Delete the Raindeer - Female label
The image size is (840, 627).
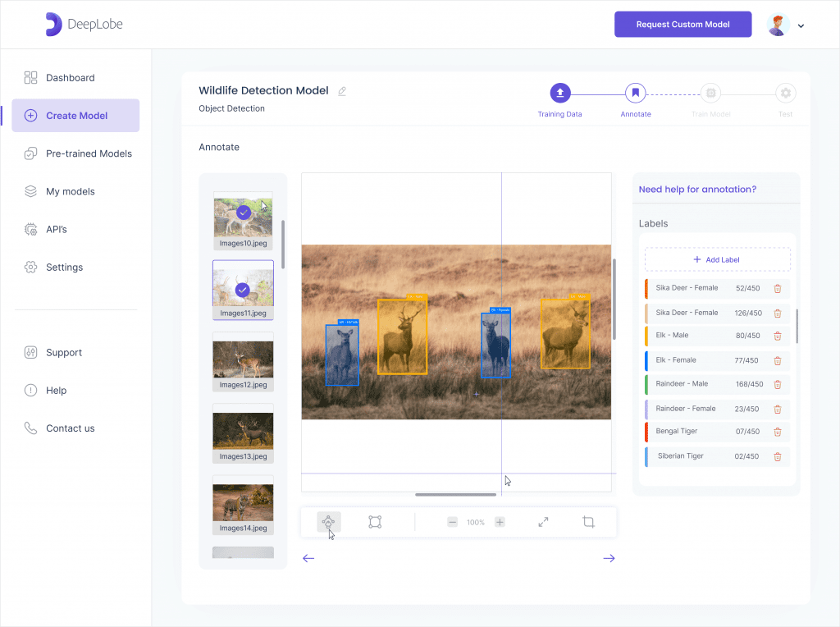[x=778, y=410]
